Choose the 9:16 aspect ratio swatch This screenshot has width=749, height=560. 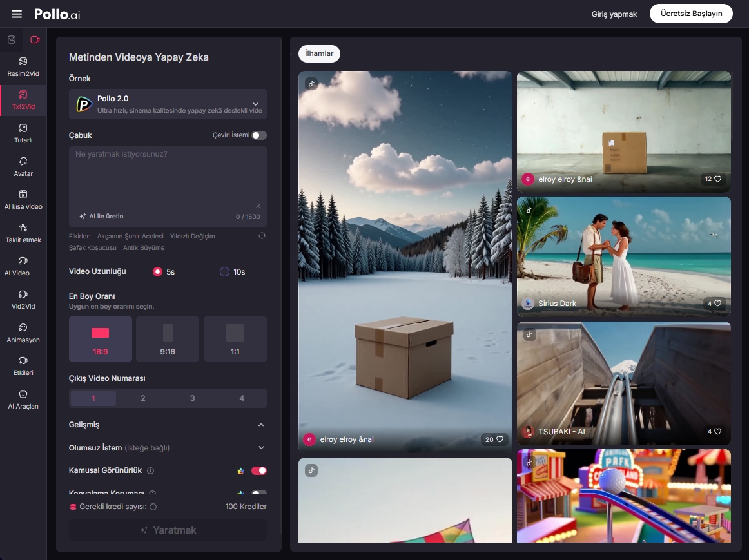pos(168,339)
